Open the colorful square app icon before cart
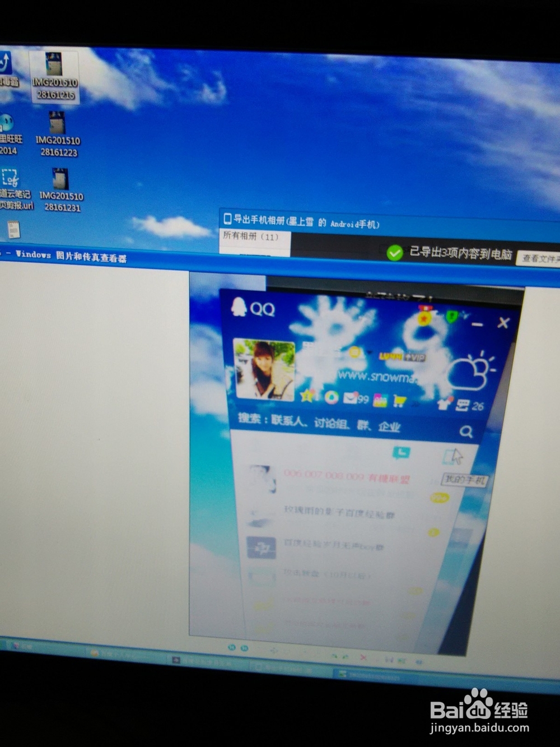 380,400
